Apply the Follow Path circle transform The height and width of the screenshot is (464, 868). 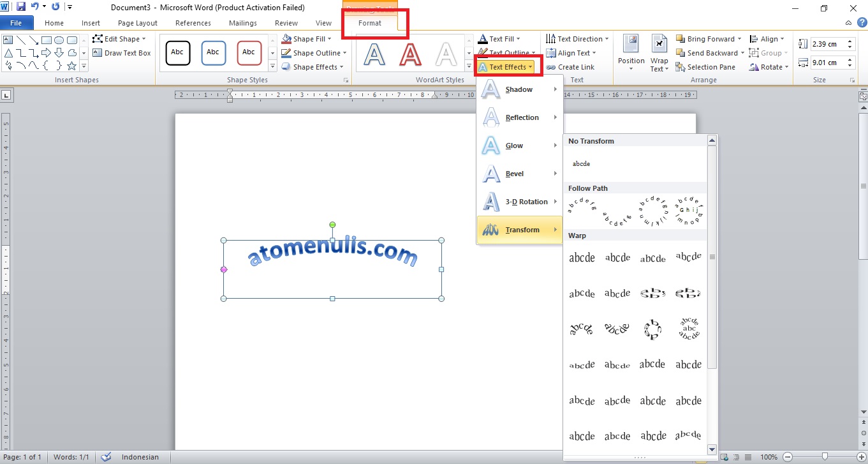(652, 211)
